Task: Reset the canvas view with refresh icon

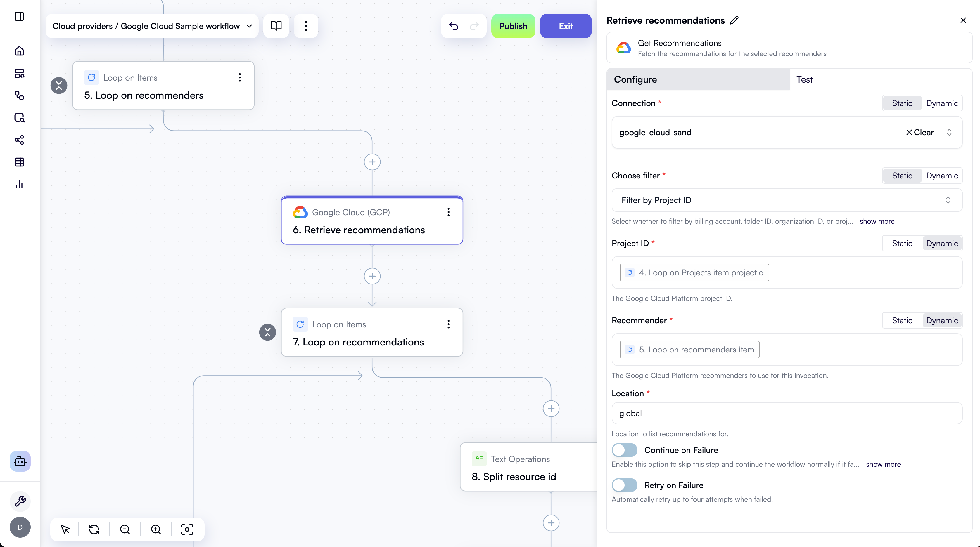Action: (94, 529)
